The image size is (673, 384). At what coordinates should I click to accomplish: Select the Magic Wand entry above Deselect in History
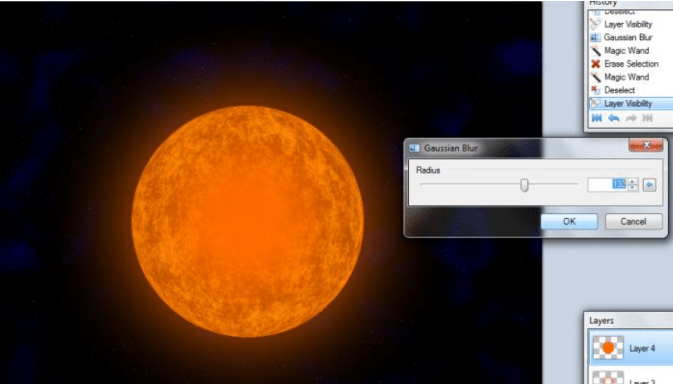point(631,77)
